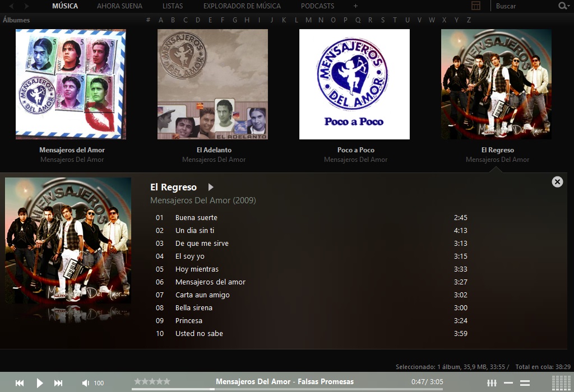Screen dimensions: 574x392
Task: Open the AHORA SUENA tab
Action: [120, 6]
